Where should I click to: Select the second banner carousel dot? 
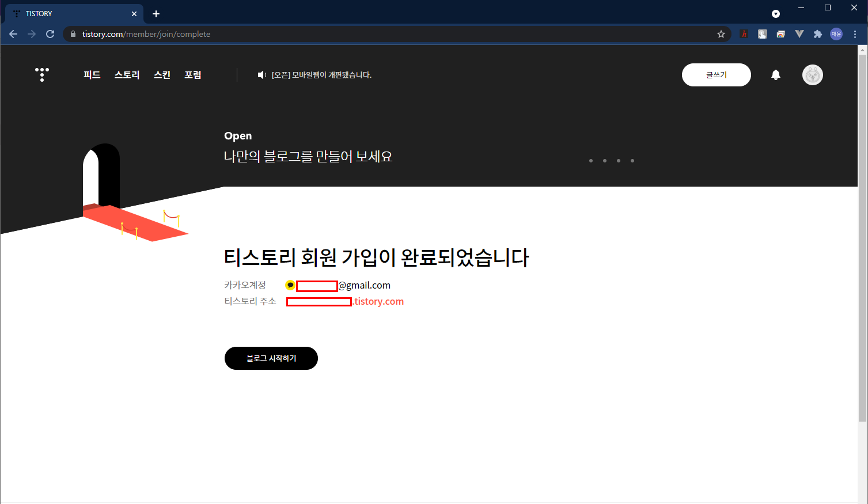605,161
